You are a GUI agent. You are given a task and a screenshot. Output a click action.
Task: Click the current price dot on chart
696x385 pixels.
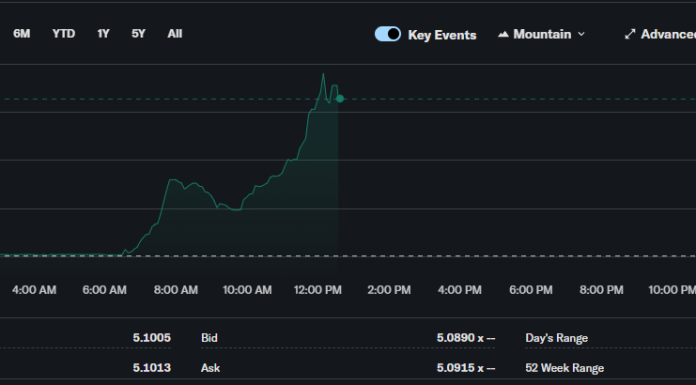[x=340, y=99]
